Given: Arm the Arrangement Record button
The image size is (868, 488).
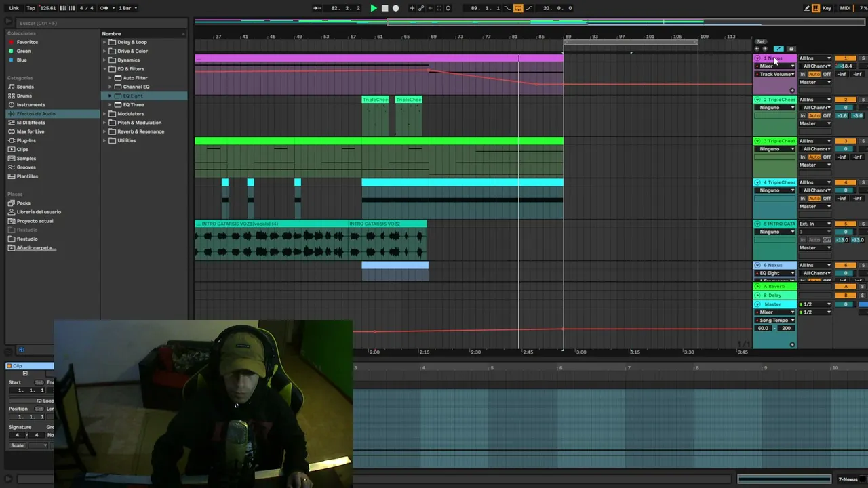Looking at the screenshot, I should pos(396,8).
